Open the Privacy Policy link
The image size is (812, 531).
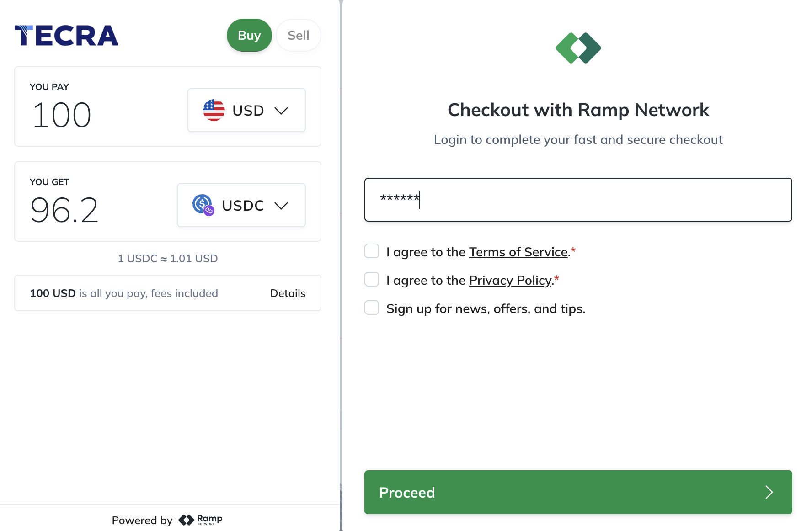click(510, 280)
